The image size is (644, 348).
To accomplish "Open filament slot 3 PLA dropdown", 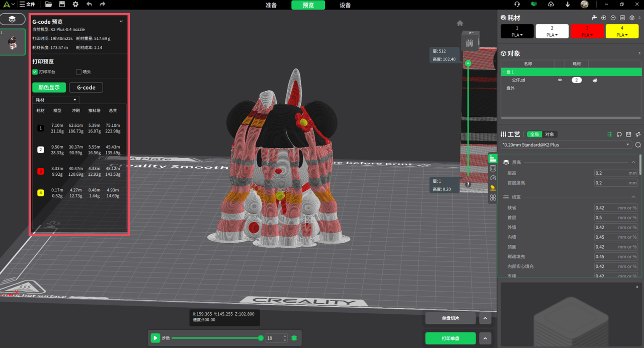I will [587, 35].
